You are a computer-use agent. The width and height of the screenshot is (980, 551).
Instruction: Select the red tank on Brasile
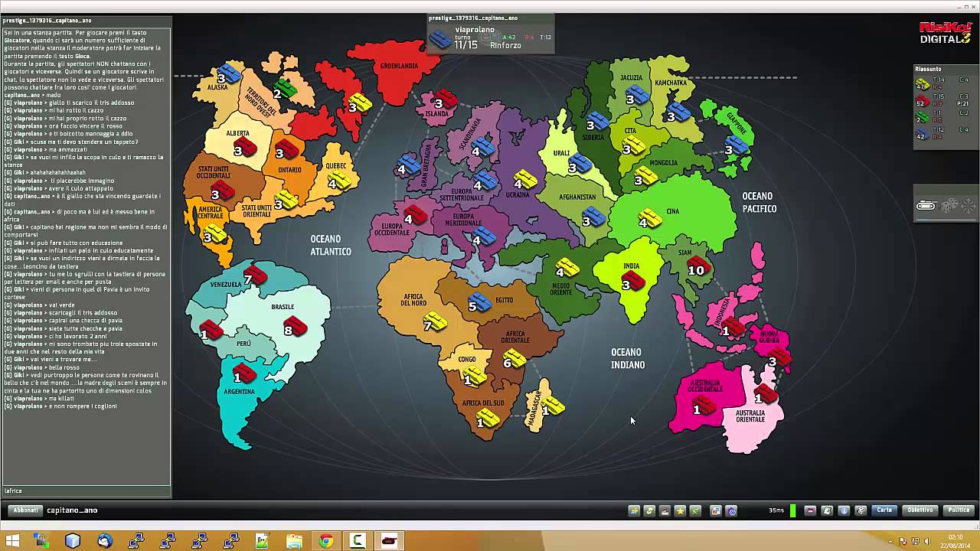click(x=294, y=328)
